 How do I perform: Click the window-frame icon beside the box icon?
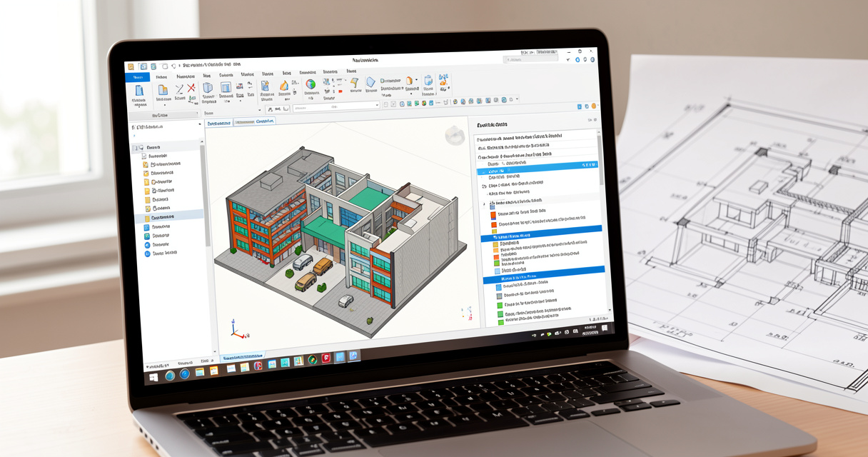click(x=226, y=88)
